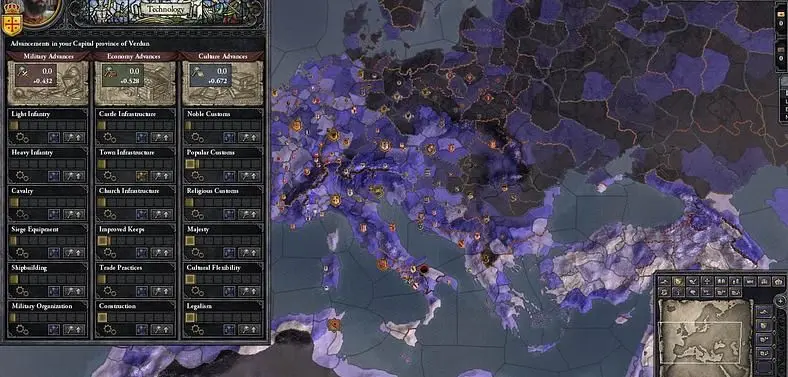788x377 pixels.
Task: Select the Economy Advances header
Action: click(135, 56)
